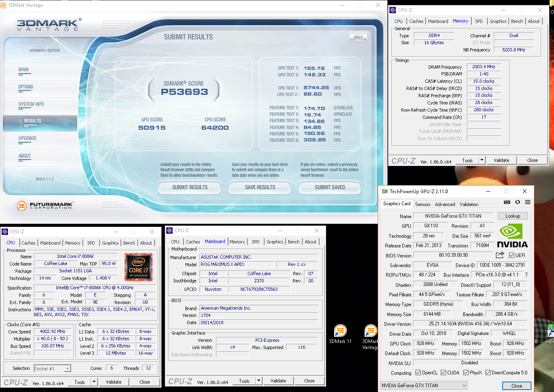Open ABOUT in 3DMark Vantage sidebar
Image resolution: width=554 pixels, height=392 pixels.
[24, 156]
